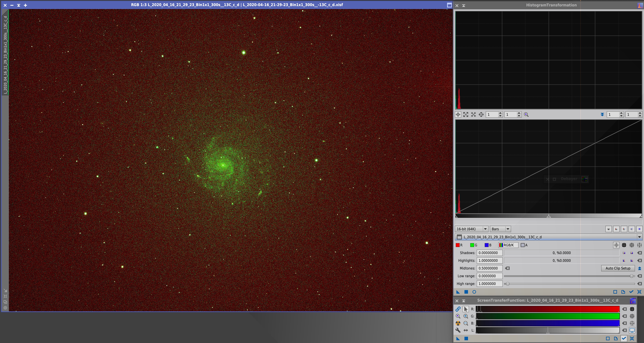The width and height of the screenshot is (644, 343).
Task: Select the R channel tab
Action: [459, 245]
